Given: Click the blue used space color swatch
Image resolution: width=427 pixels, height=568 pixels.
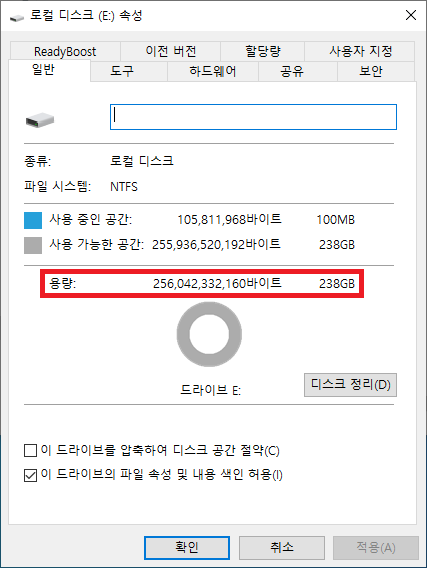Looking at the screenshot, I should click(x=33, y=220).
